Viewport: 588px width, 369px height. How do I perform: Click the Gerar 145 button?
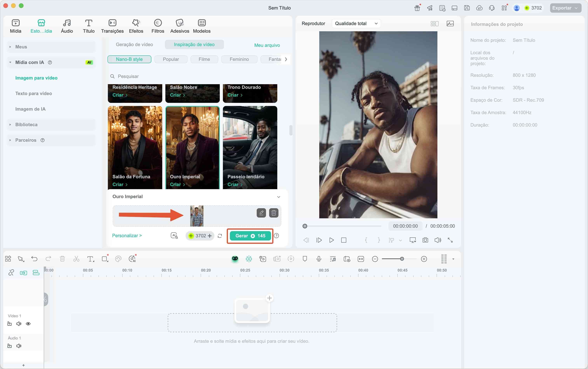[x=250, y=236]
